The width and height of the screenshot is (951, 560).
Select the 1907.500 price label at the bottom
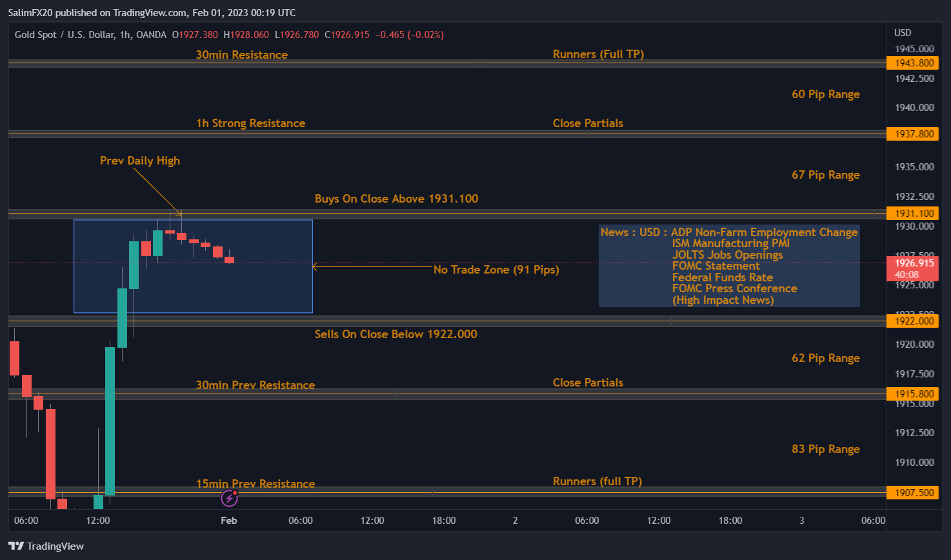tap(912, 492)
